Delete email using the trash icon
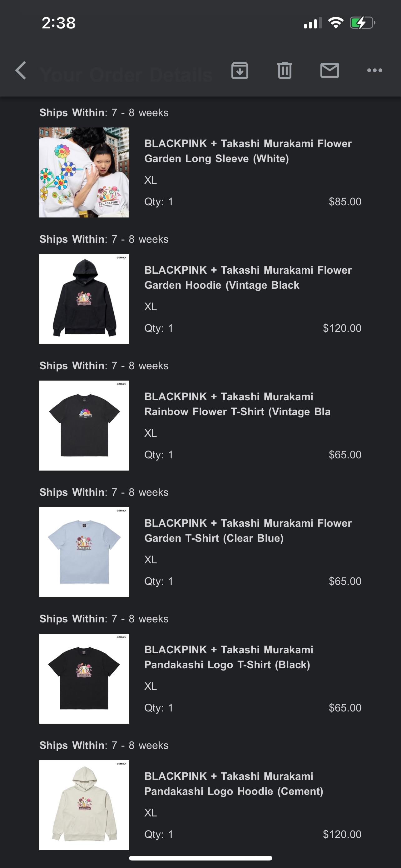Screen dimensions: 401x868 point(285,70)
